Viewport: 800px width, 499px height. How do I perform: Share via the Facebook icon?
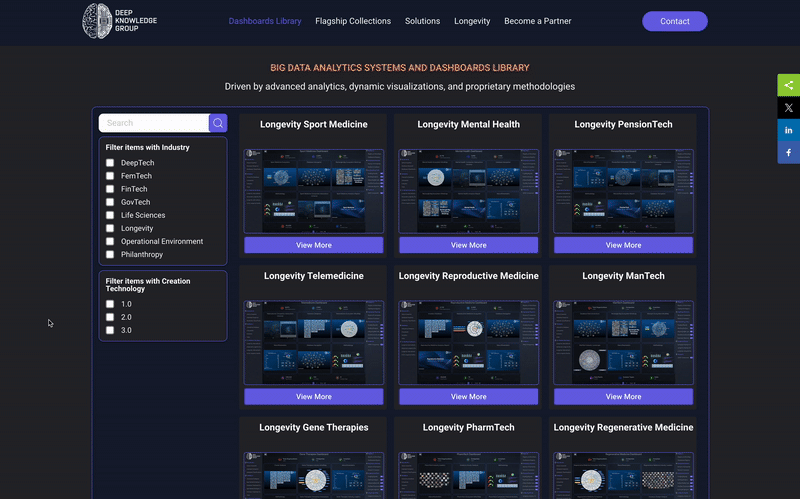[788, 153]
